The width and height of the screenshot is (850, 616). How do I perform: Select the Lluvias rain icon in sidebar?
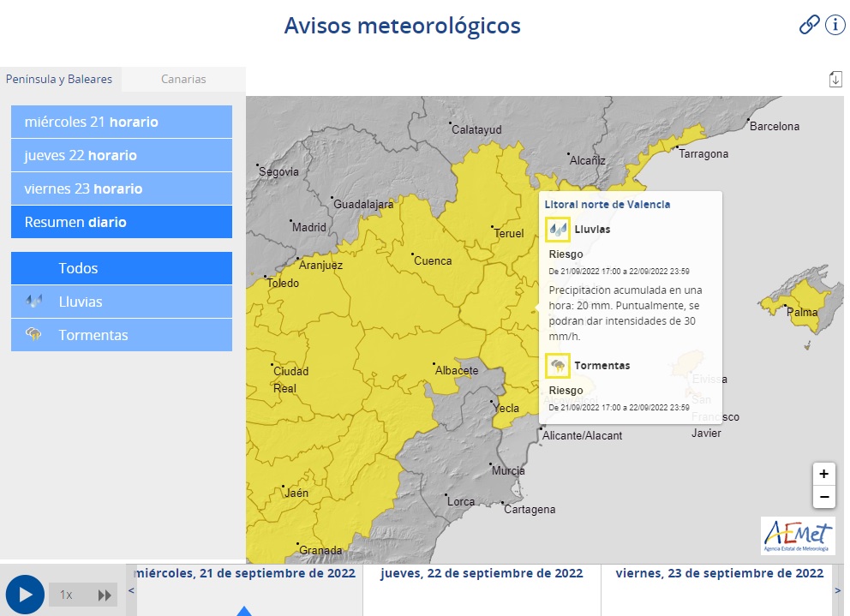click(x=32, y=302)
